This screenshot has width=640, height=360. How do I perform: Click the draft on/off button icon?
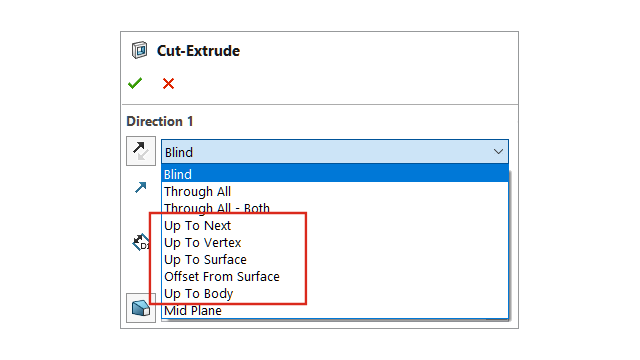[141, 308]
